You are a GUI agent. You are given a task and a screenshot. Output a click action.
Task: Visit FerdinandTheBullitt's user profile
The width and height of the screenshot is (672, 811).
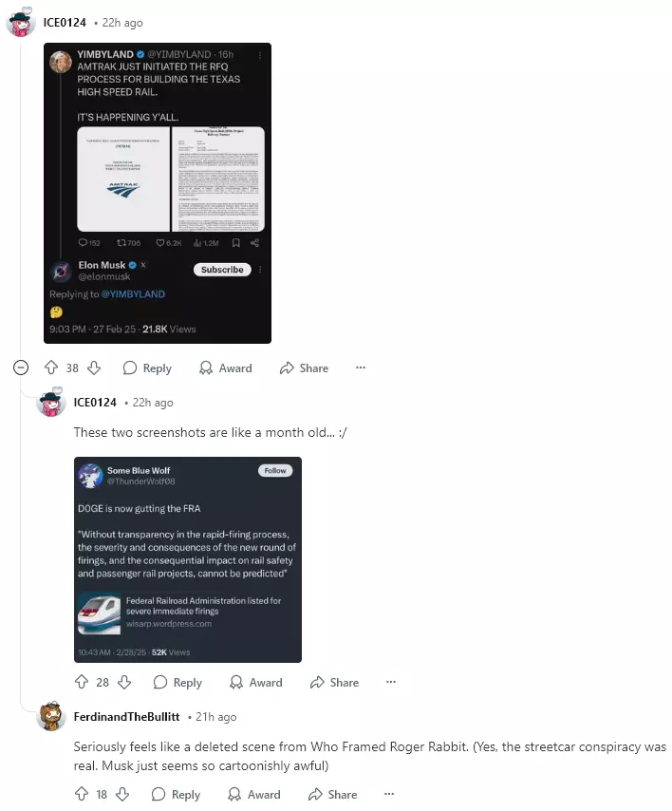[x=126, y=716]
